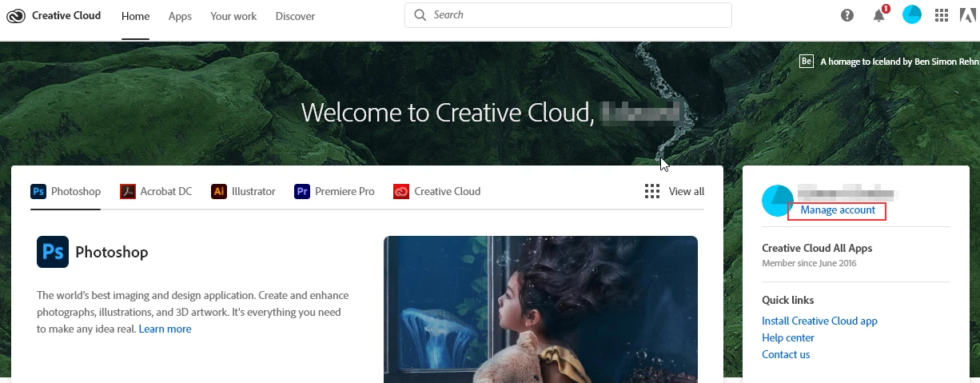This screenshot has width=980, height=383.
Task: Click the red Creative Cloud tab icon
Action: coord(401,191)
